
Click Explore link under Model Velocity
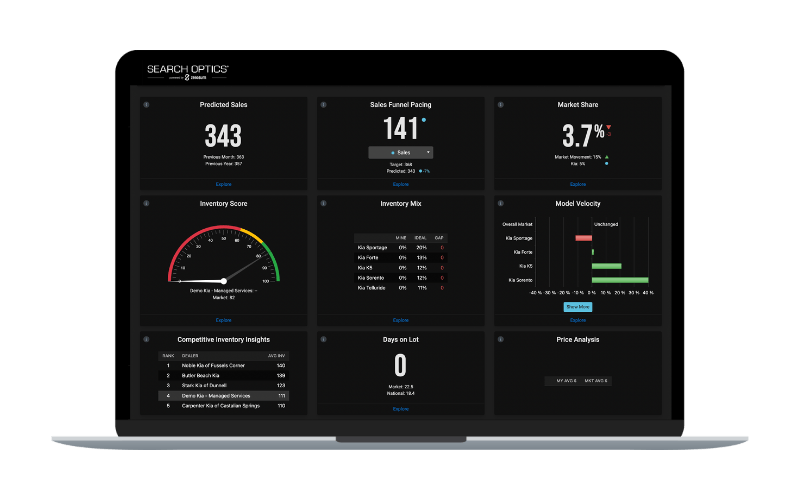(x=578, y=320)
